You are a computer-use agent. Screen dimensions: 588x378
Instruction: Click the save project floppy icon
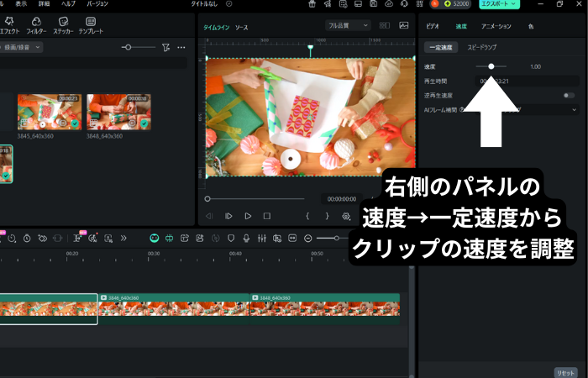click(x=374, y=3)
